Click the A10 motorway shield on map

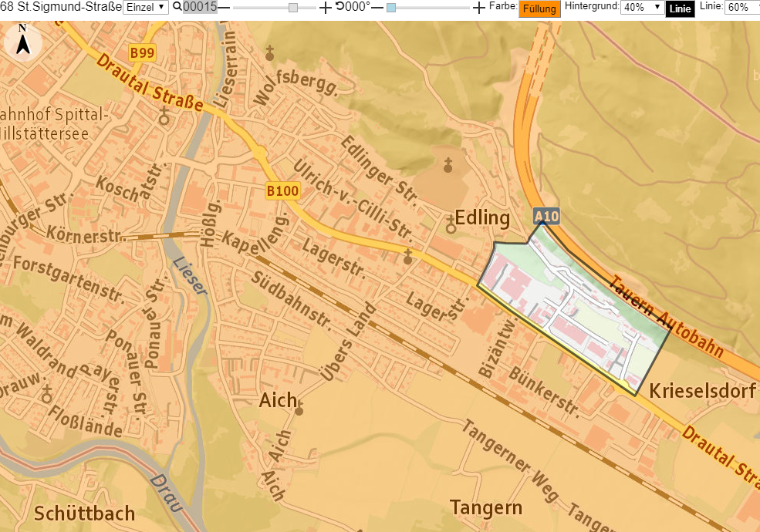(547, 216)
